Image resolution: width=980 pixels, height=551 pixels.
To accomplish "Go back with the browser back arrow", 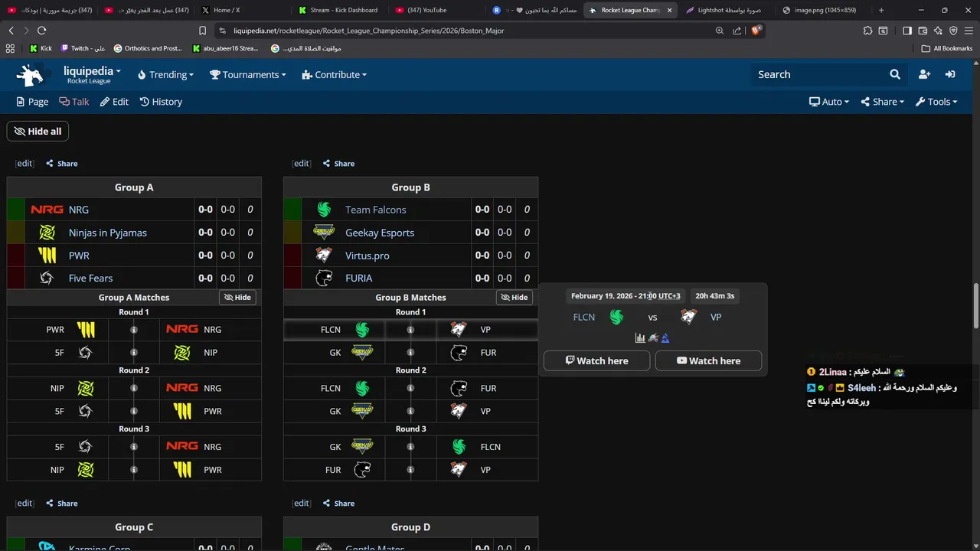I will (x=11, y=31).
